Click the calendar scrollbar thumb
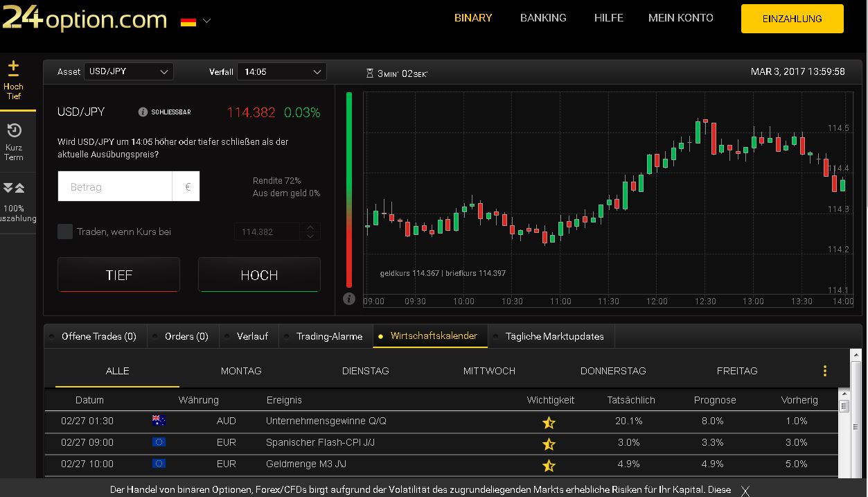This screenshot has height=497, width=868. pos(844,406)
